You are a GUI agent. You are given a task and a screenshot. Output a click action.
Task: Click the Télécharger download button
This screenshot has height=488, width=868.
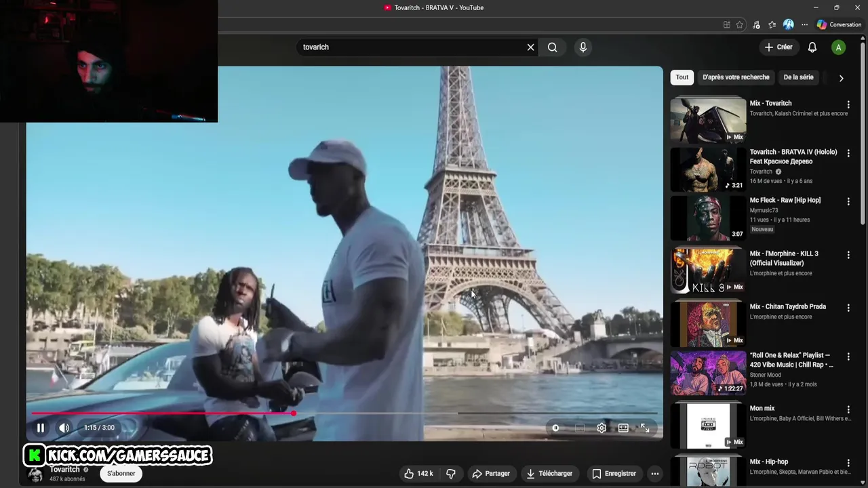tap(549, 474)
